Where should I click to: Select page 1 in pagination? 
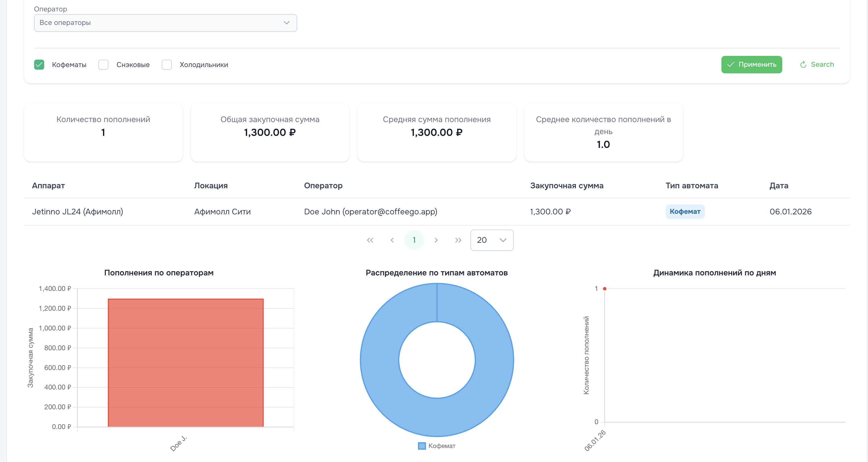click(414, 240)
